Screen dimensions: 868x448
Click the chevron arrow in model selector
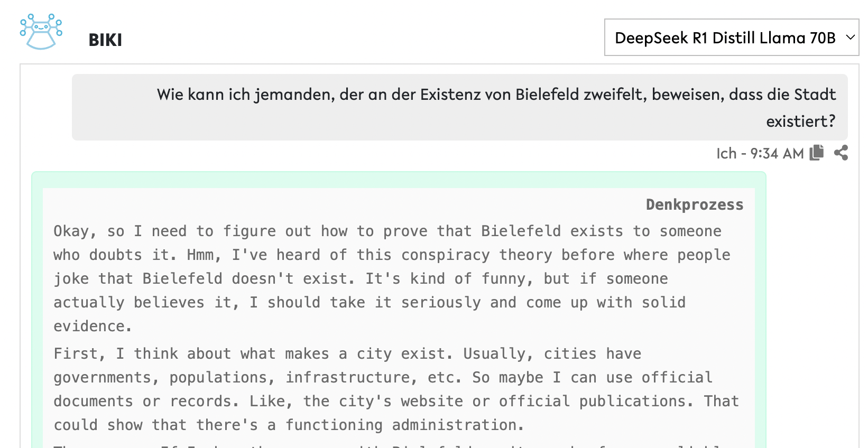(850, 38)
